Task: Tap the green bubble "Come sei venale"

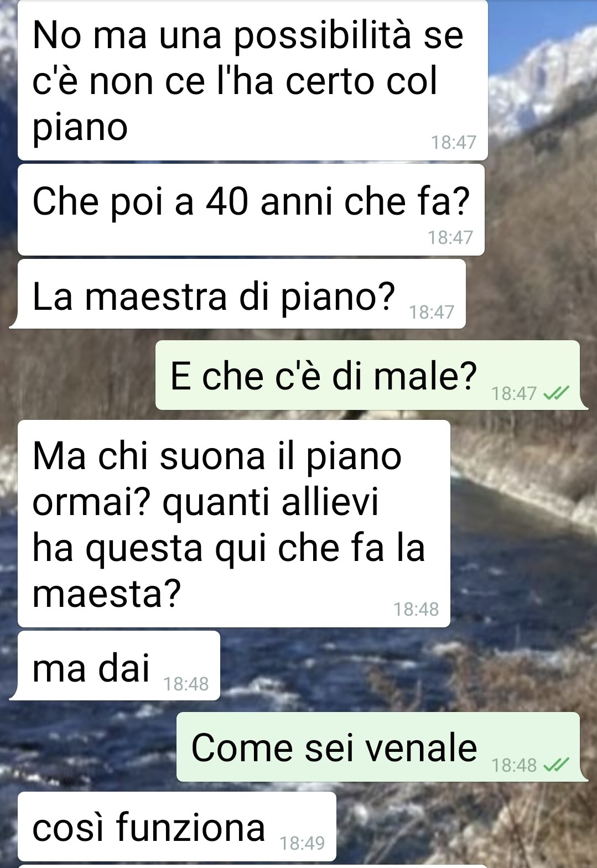Action: click(x=382, y=747)
